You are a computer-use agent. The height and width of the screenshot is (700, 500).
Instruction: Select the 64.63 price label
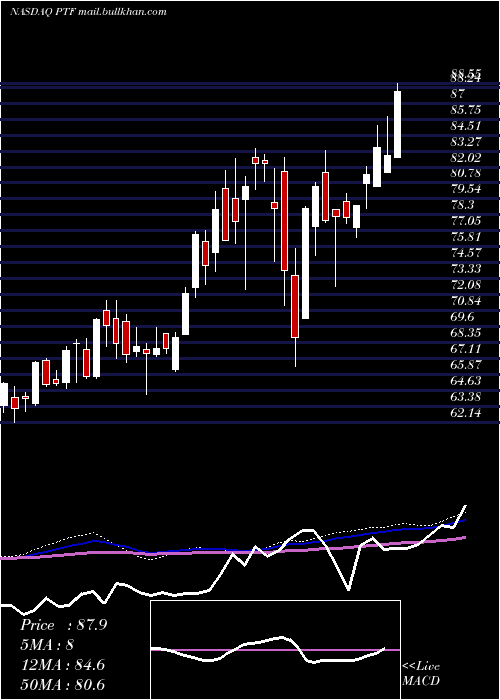(x=466, y=381)
